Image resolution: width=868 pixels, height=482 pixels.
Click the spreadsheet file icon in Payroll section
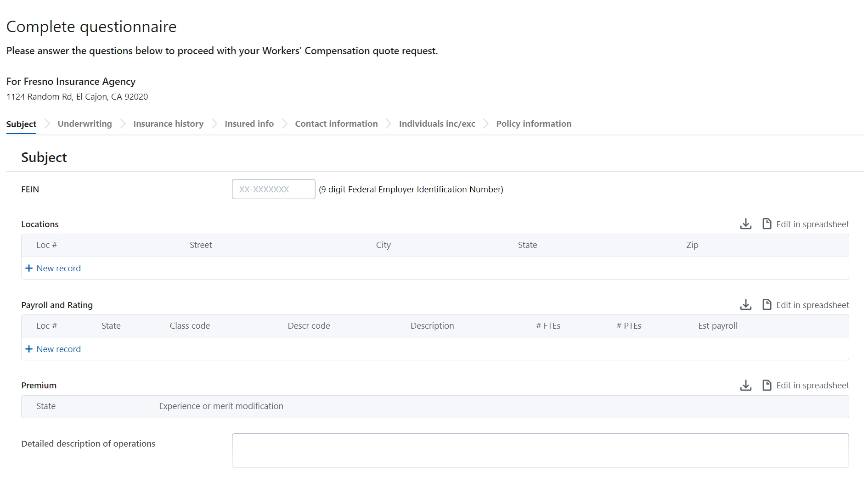click(767, 305)
